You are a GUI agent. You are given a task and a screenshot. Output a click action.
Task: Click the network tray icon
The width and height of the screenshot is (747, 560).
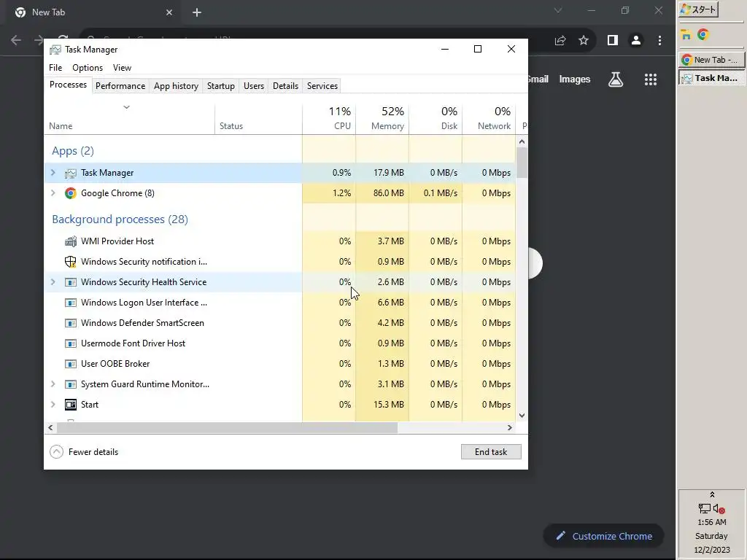coord(705,508)
